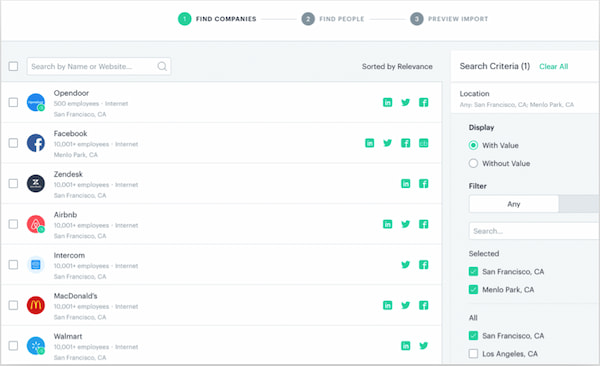Click the magnifier icon in the search box
600x366 pixels.
[x=162, y=66]
